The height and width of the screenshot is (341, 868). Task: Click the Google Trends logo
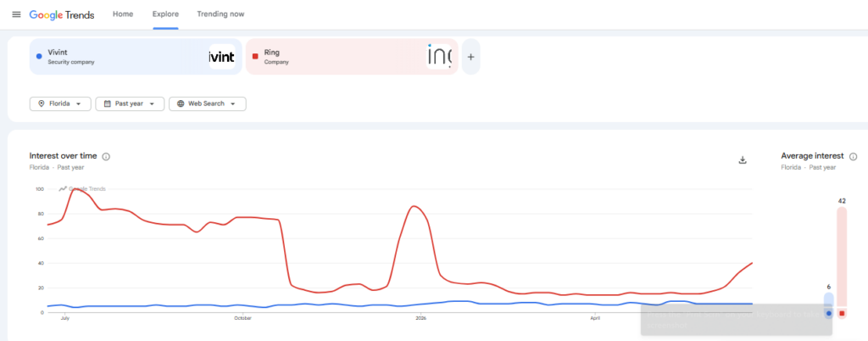[62, 15]
